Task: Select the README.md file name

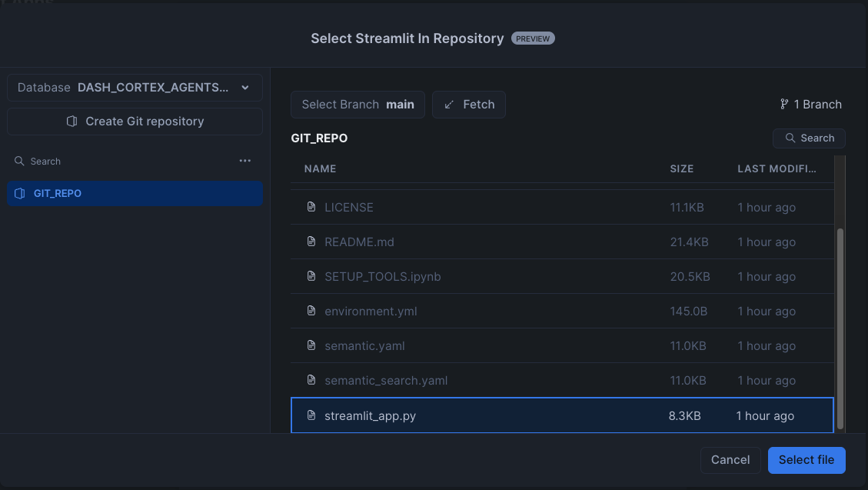Action: coord(359,242)
